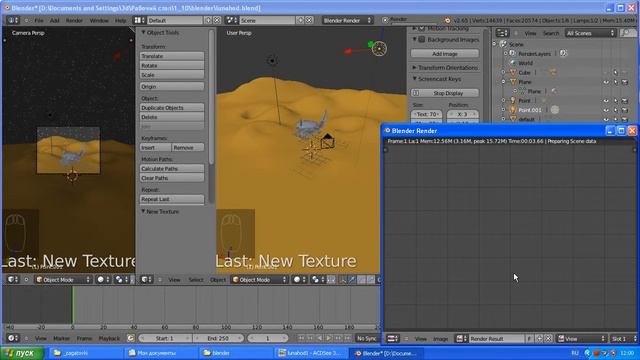Open the Outliner editor type icon
The image size is (640, 360).
pyautogui.click(x=502, y=33)
